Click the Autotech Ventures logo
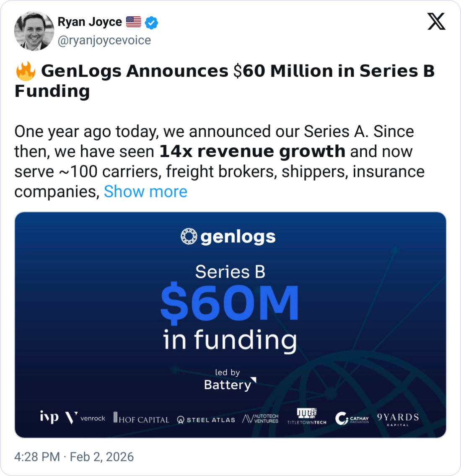This screenshot has height=476, width=461. (260, 419)
